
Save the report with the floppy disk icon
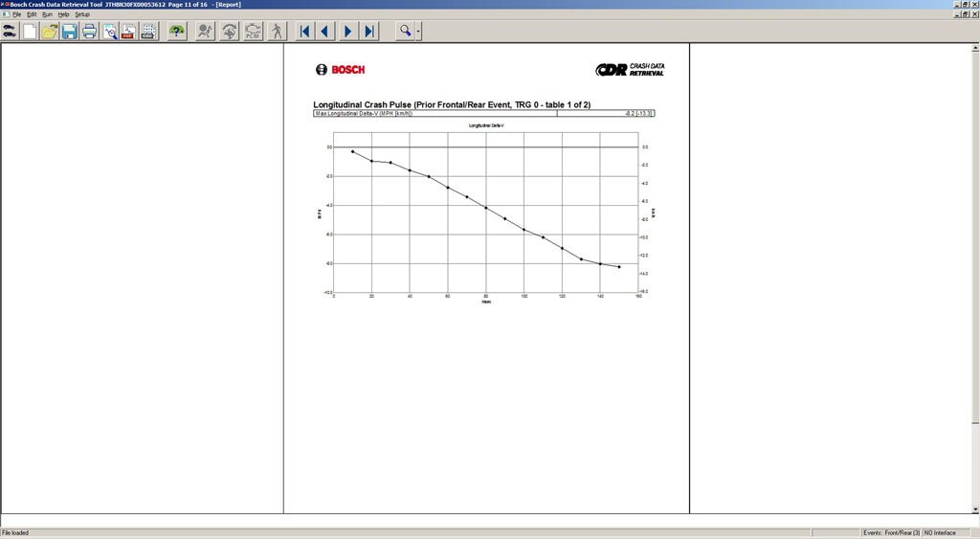[x=69, y=32]
